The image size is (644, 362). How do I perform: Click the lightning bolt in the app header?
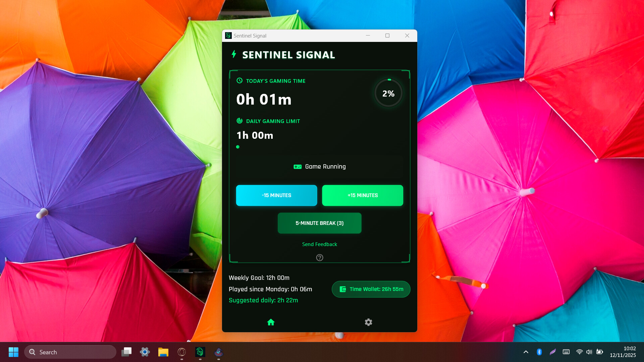(x=234, y=54)
